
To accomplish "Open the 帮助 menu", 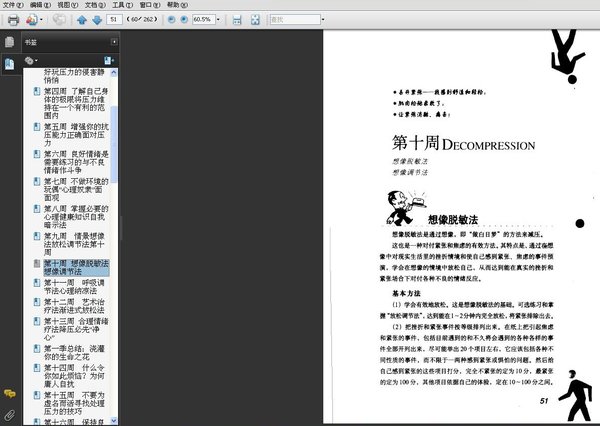I will 177,5.
